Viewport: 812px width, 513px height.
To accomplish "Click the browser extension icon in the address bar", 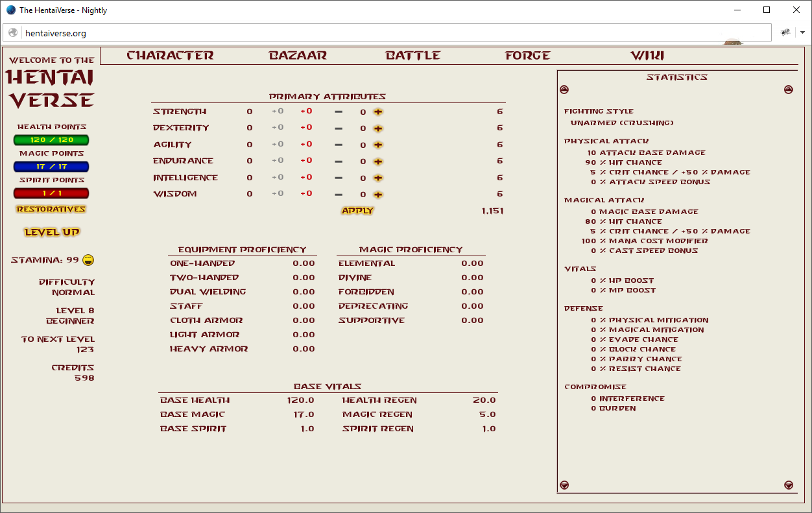I will click(785, 32).
